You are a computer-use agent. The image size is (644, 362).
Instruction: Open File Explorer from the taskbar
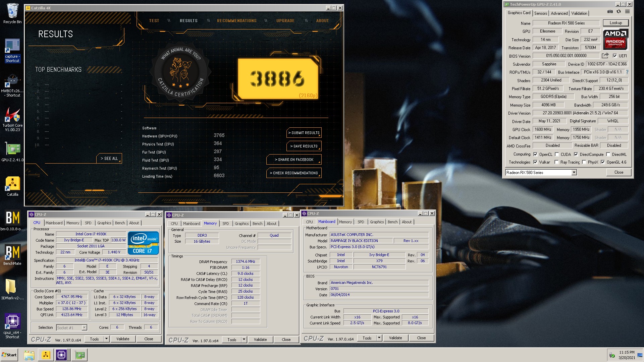(29, 355)
